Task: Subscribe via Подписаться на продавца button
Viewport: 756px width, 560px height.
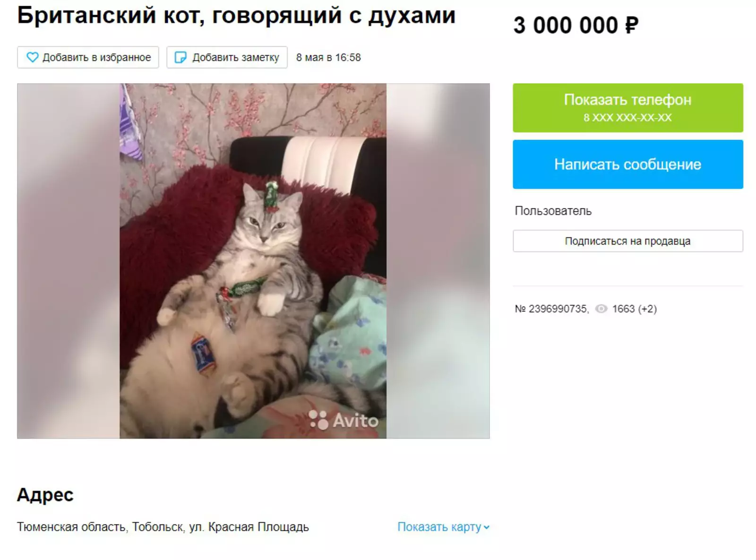Action: (x=628, y=241)
